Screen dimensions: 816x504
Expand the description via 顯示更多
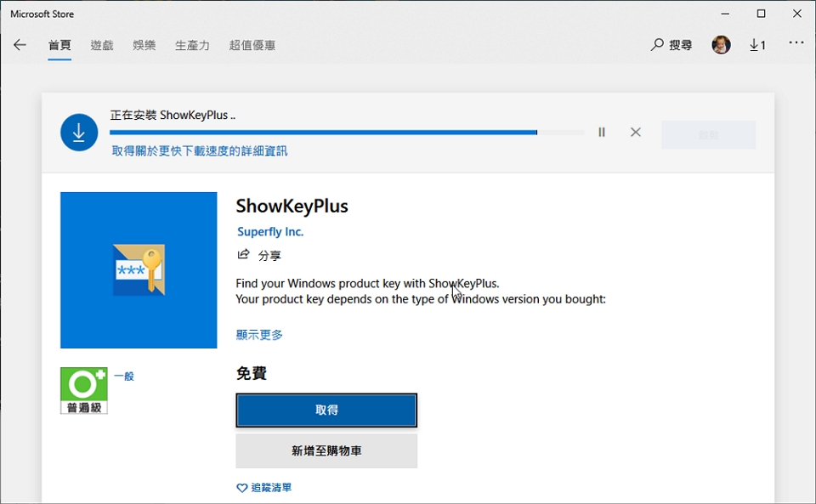pos(258,335)
